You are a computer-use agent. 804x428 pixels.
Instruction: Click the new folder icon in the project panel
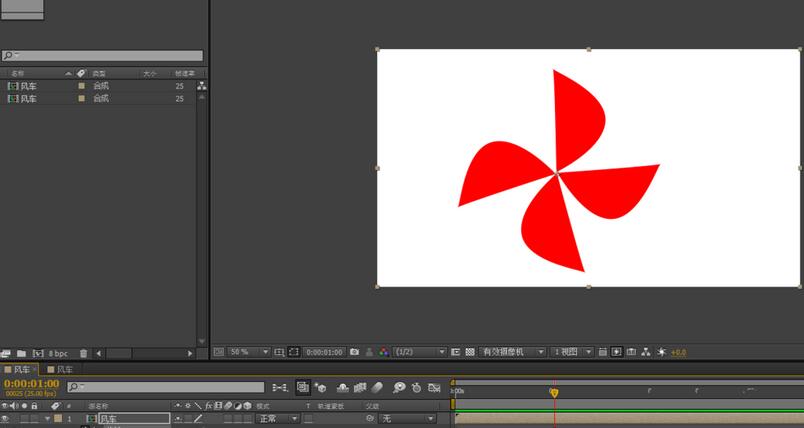[21, 353]
